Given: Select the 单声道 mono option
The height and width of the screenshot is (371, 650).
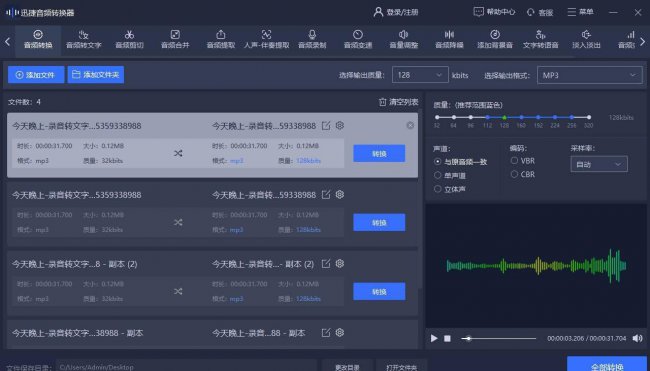Looking at the screenshot, I should (450, 175).
